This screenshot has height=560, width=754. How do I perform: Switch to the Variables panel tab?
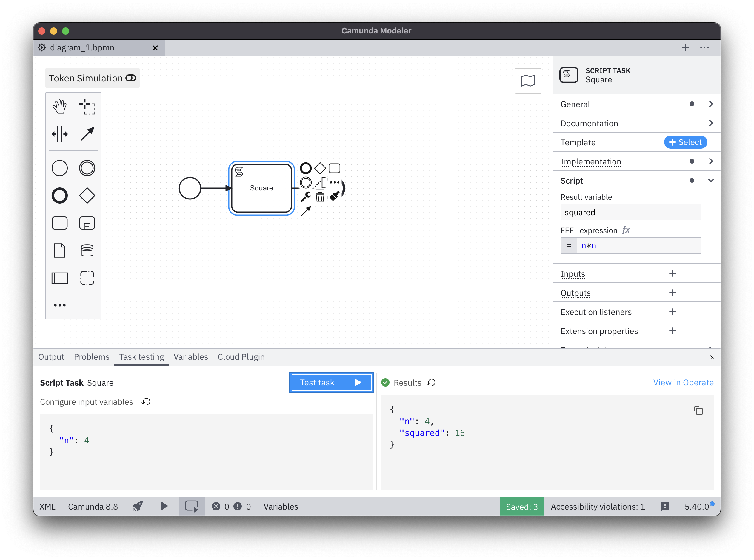coord(190,357)
